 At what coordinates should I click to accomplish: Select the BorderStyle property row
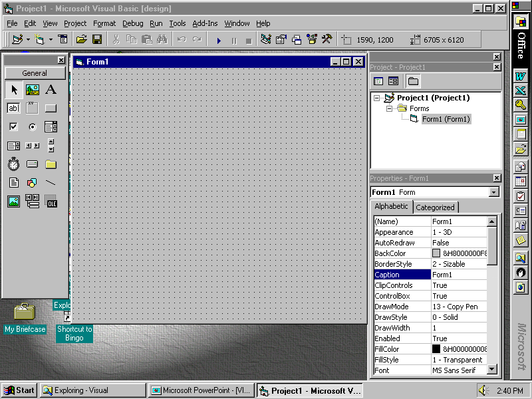430,264
